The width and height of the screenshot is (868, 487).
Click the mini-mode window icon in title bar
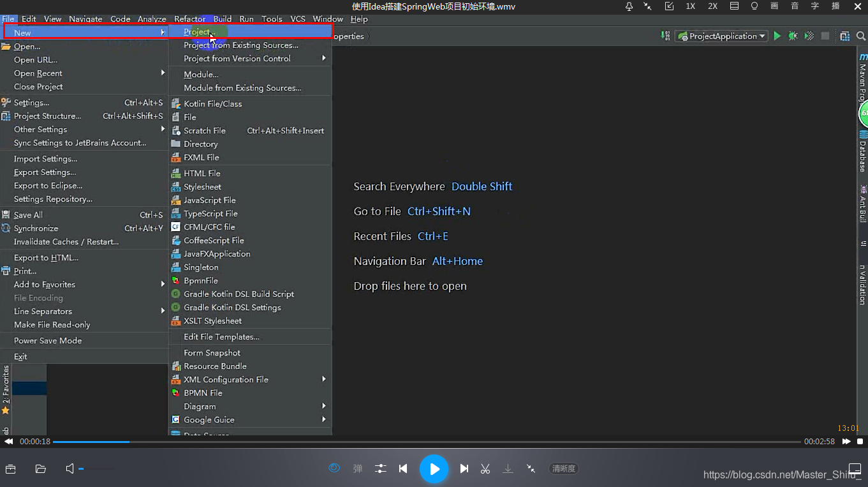pos(669,6)
